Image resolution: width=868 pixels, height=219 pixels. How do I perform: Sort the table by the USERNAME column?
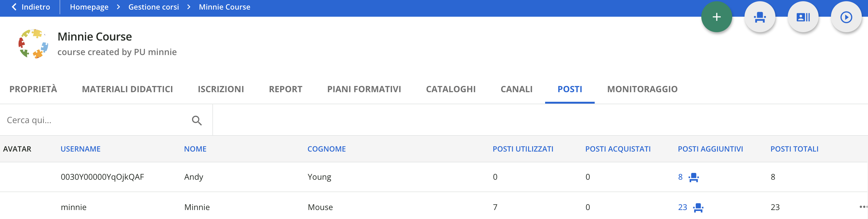[81, 148]
